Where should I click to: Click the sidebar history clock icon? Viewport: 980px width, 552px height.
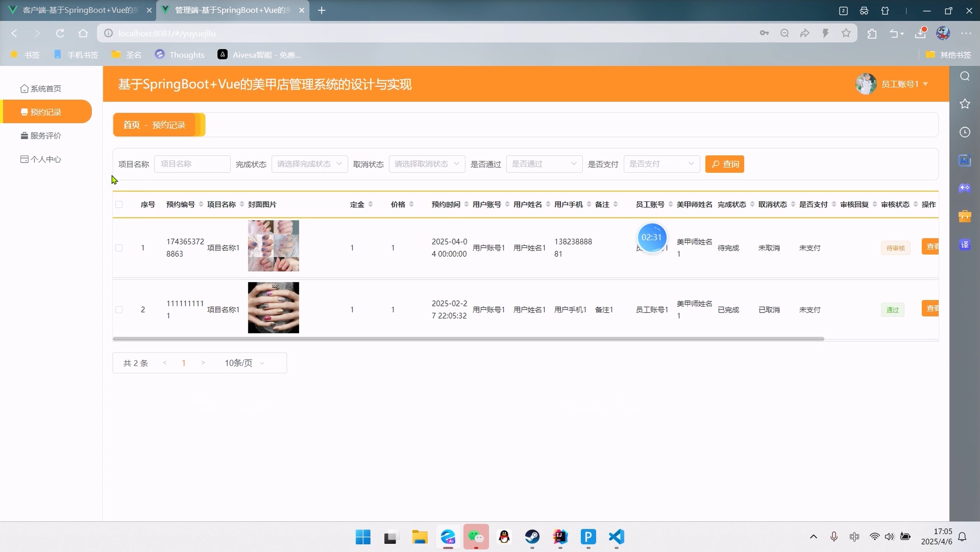click(964, 132)
